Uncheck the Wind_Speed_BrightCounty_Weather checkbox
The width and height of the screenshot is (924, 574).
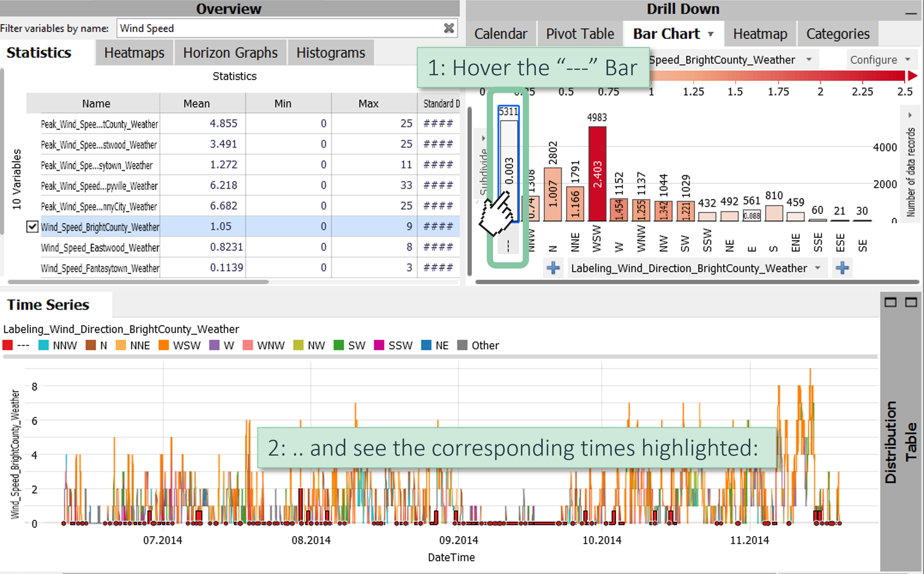pyautogui.click(x=32, y=227)
